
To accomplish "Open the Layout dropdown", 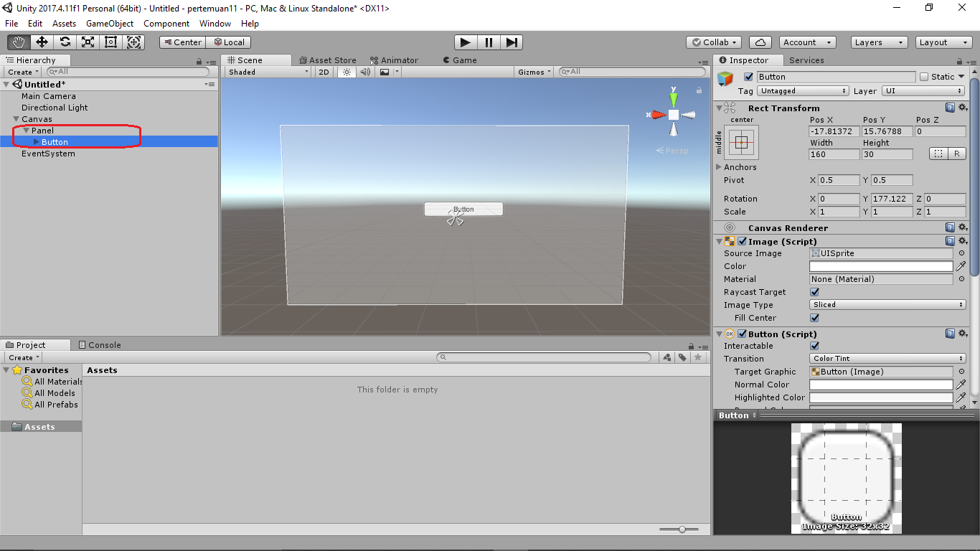I will (944, 42).
